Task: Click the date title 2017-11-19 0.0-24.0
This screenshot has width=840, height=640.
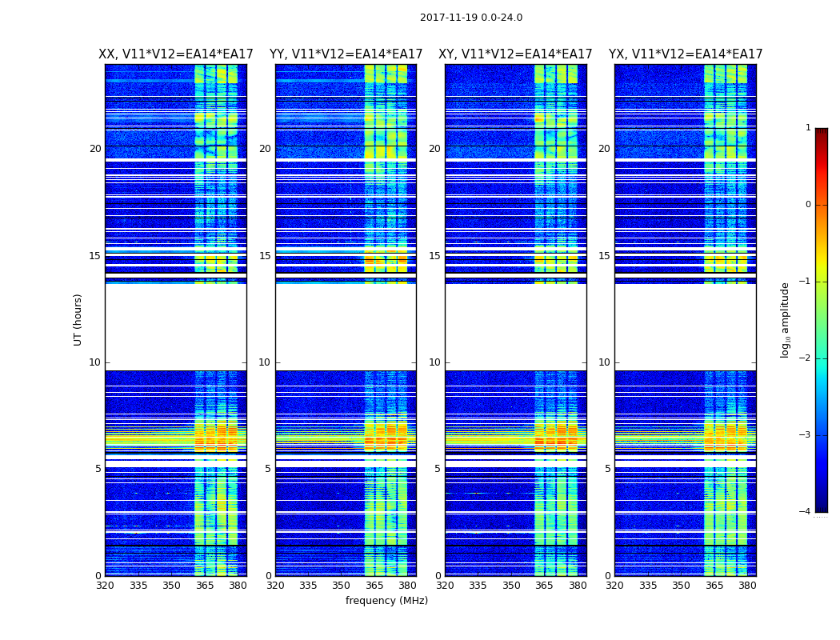Action: pyautogui.click(x=470, y=18)
